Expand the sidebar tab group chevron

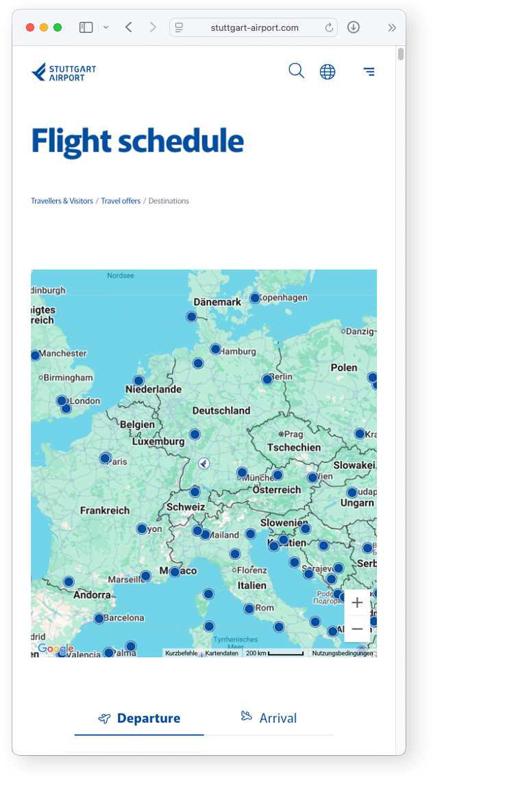pyautogui.click(x=106, y=27)
